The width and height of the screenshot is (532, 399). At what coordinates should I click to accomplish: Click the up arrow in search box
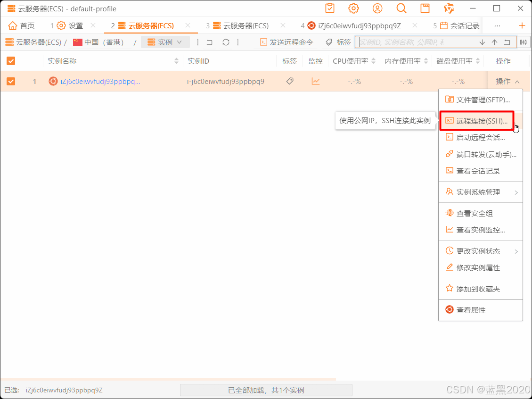coord(495,42)
